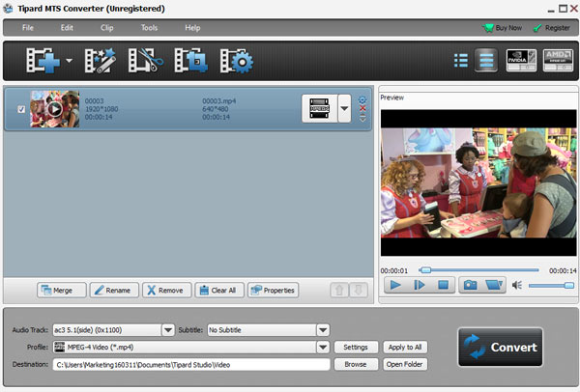Click the Rename button

pyautogui.click(x=114, y=291)
